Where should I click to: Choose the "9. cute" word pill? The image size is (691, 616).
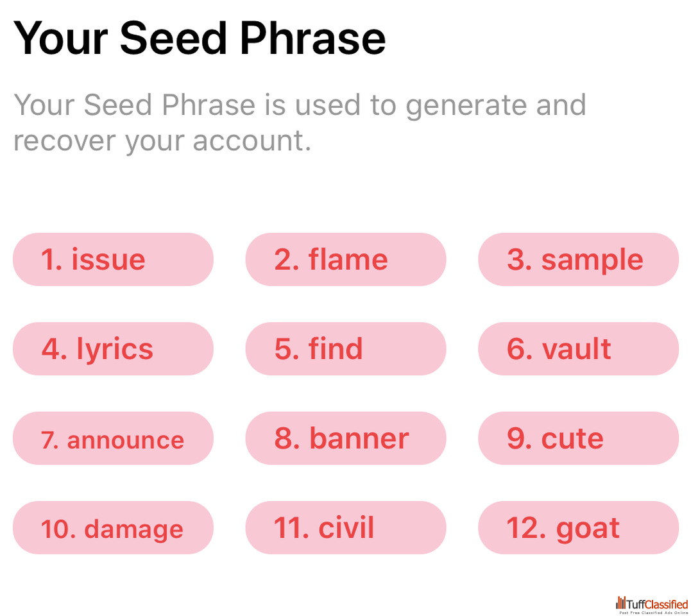578,438
